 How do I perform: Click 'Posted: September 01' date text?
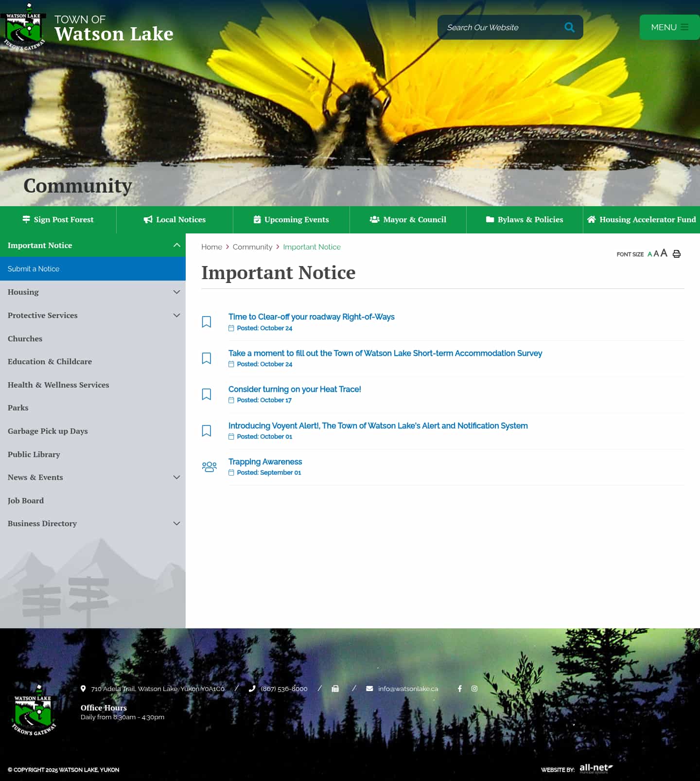[x=269, y=473]
